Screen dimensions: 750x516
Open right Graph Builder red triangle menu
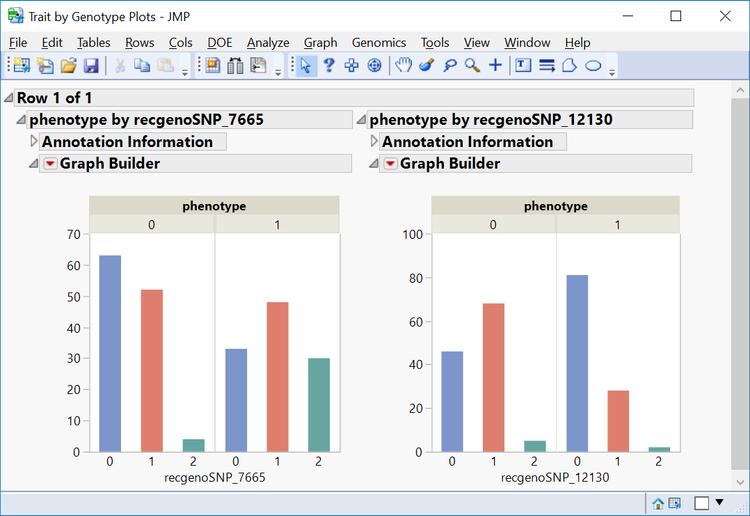tap(390, 164)
